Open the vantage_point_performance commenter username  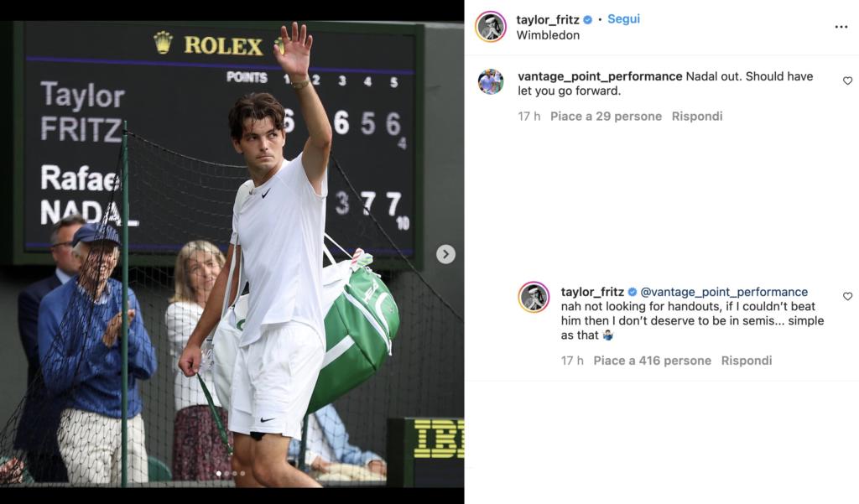(x=600, y=76)
